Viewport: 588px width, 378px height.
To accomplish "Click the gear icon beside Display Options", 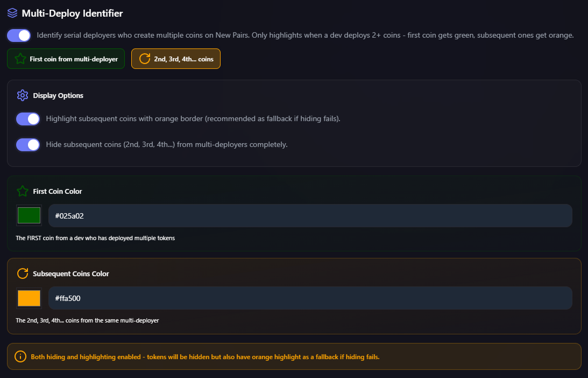I will click(22, 95).
